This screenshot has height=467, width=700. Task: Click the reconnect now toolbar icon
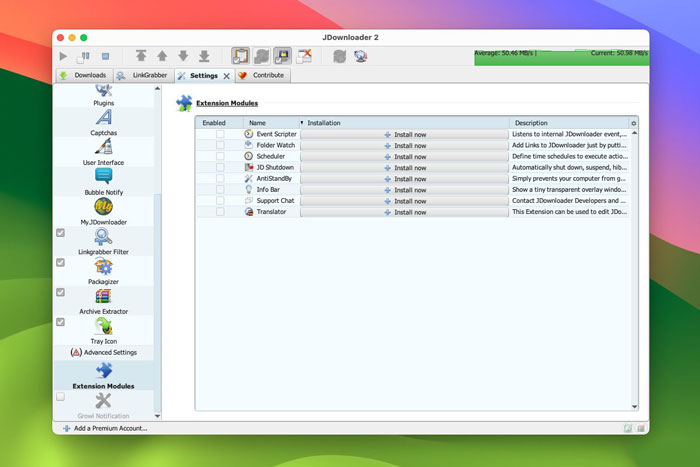pos(339,56)
